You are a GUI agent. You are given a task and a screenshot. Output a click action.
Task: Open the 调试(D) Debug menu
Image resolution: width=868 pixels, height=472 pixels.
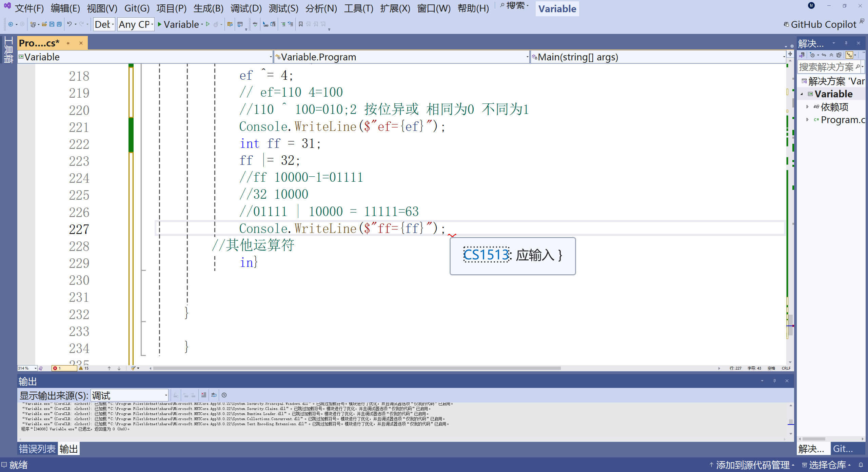pos(246,8)
